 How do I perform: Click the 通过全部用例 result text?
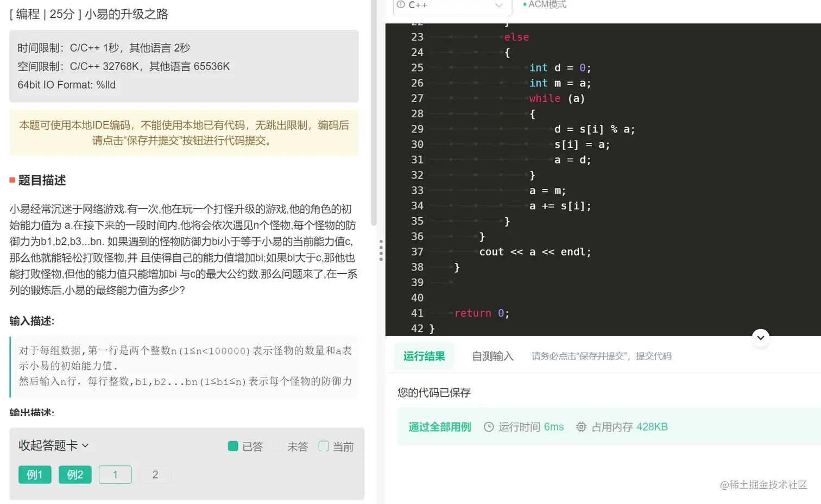pyautogui.click(x=440, y=427)
